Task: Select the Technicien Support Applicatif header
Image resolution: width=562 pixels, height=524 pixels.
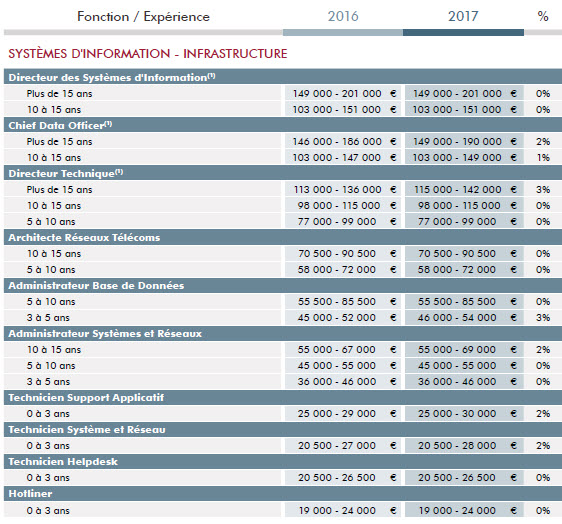Action: click(x=283, y=397)
